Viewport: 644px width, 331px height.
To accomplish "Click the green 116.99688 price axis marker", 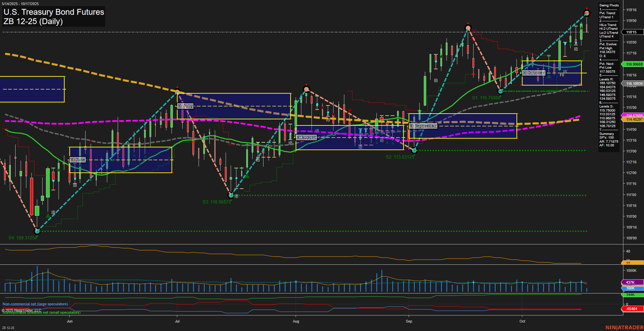I will pyautogui.click(x=634, y=64).
